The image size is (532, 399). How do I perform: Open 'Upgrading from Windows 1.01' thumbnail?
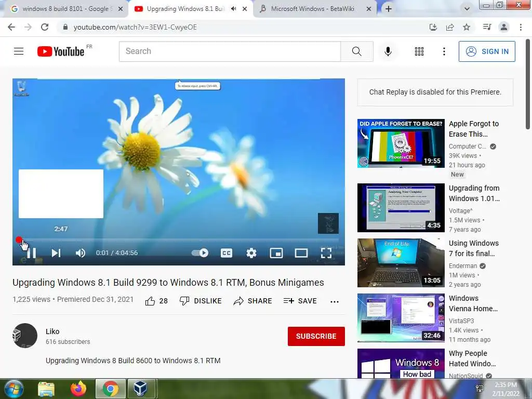point(401,208)
